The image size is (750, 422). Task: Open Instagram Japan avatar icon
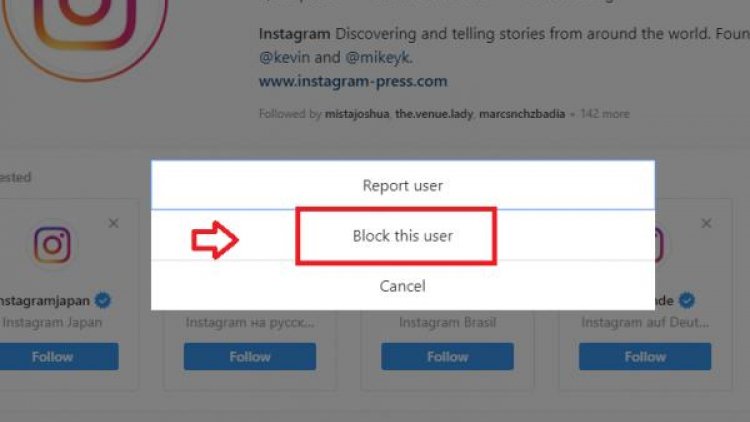click(x=52, y=245)
